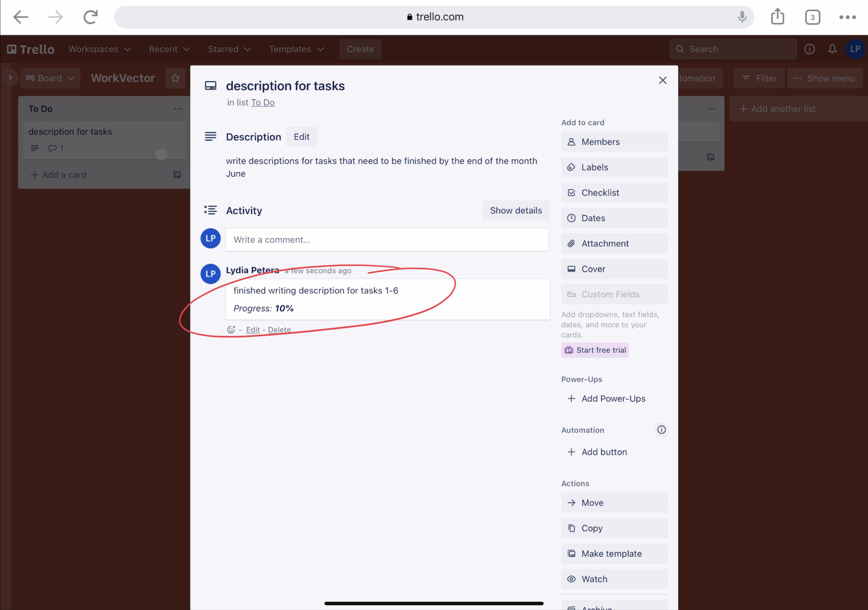
Task: Tap the browser share icon
Action: (x=777, y=17)
